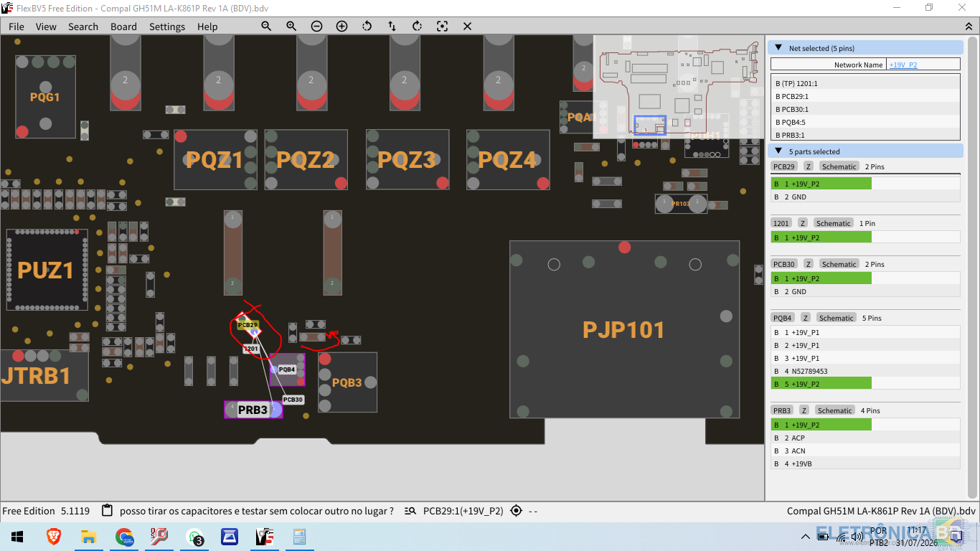Open the wrench tool app in the taskbar

[x=159, y=537]
